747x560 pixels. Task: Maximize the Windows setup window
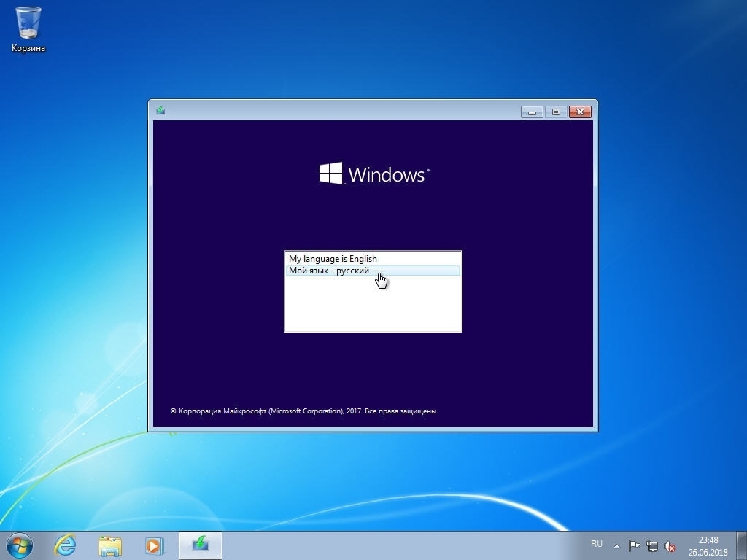pyautogui.click(x=556, y=112)
